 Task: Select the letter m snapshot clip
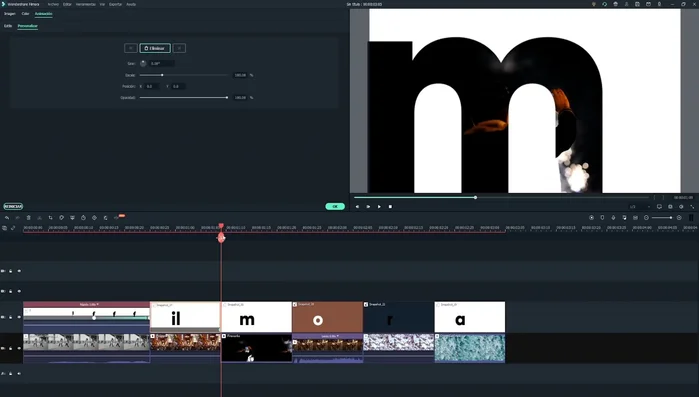click(256, 317)
